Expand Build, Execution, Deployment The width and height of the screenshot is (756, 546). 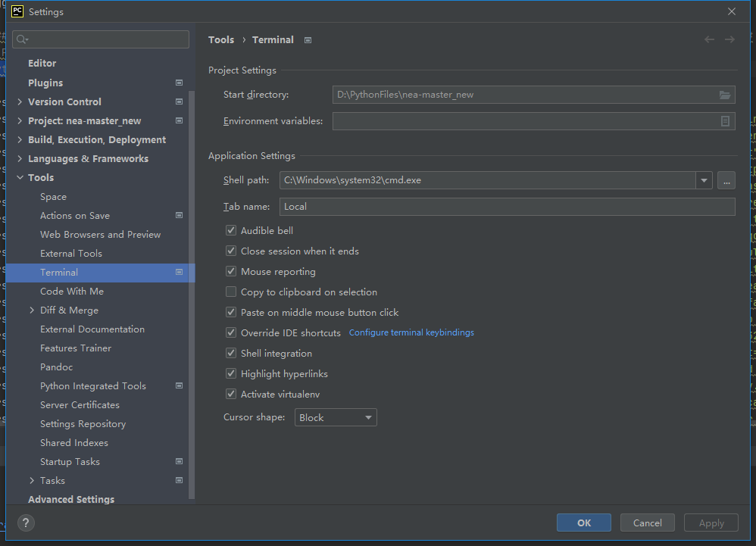[20, 140]
